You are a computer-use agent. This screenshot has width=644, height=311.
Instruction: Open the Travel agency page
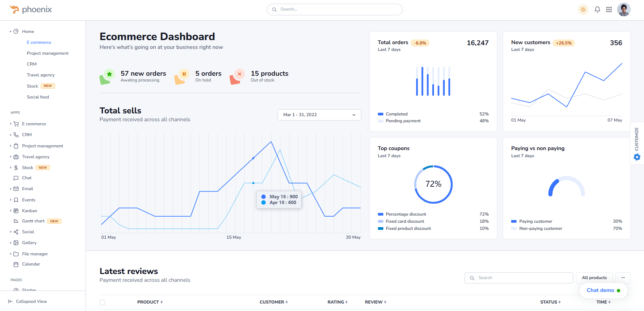(40, 75)
